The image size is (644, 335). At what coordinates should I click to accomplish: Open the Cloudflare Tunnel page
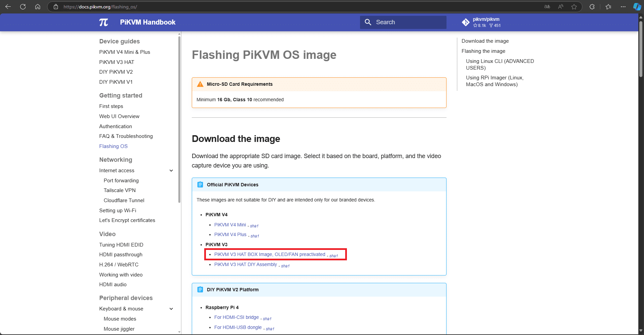pyautogui.click(x=124, y=200)
